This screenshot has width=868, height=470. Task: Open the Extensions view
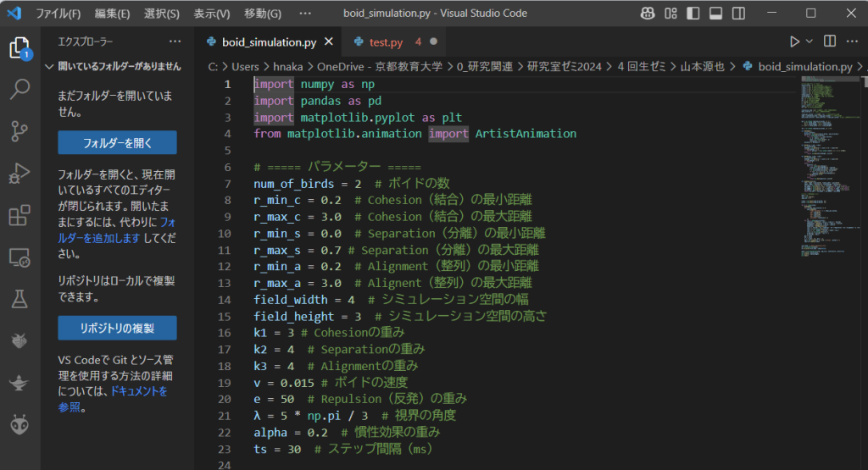click(x=19, y=215)
